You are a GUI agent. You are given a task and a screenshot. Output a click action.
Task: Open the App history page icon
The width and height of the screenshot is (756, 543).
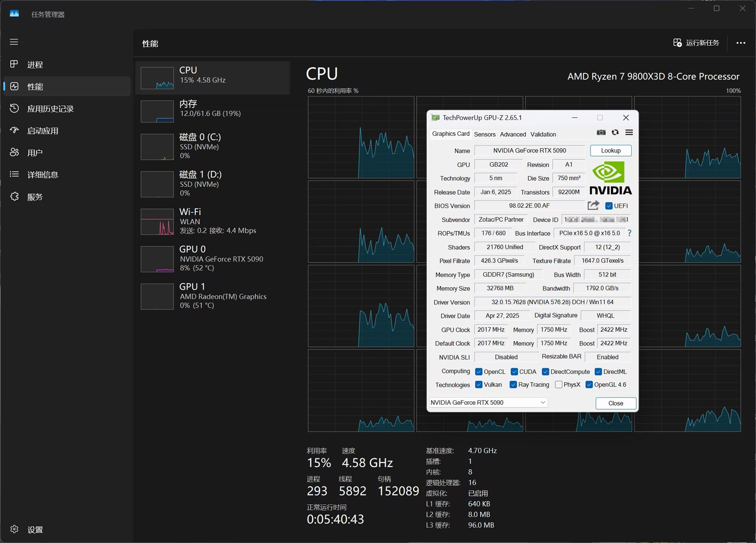tap(14, 108)
